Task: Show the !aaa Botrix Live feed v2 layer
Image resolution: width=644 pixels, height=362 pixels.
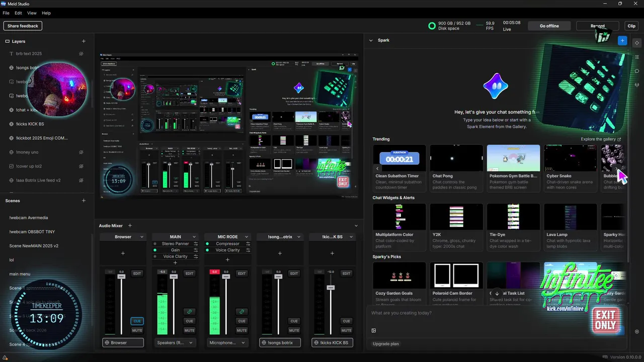Action: [x=81, y=180]
